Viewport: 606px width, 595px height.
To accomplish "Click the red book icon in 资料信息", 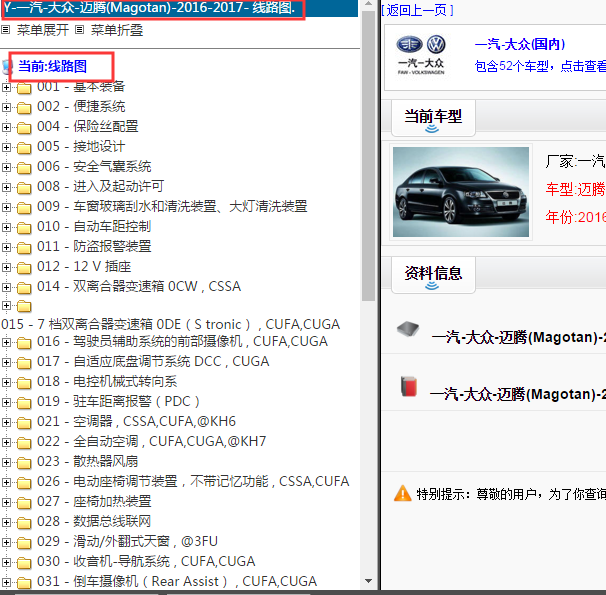I will click(x=409, y=386).
